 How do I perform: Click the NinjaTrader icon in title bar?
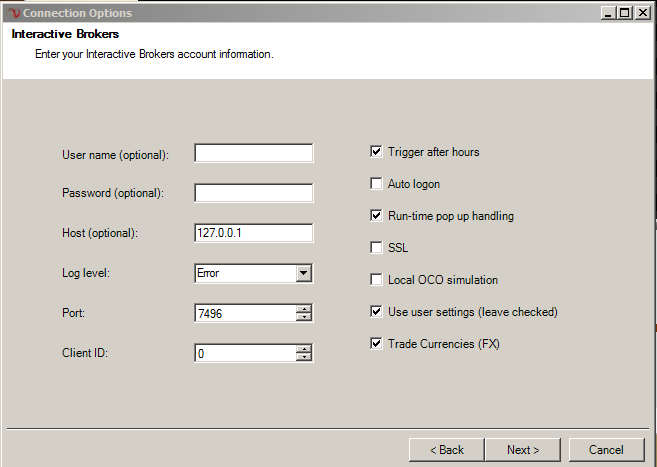(13, 13)
